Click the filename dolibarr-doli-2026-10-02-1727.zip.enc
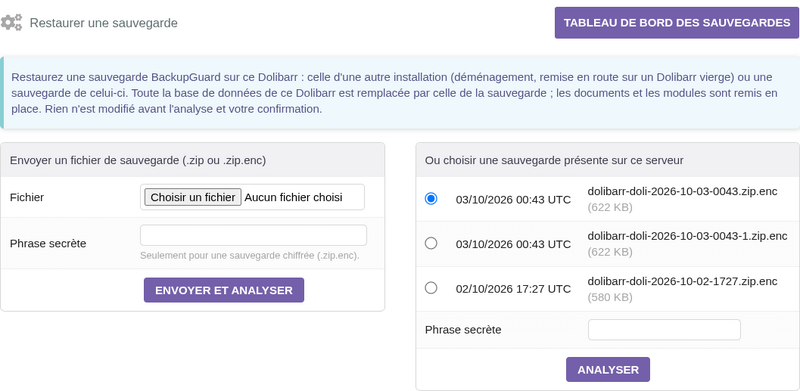Screen dimensions: 800x391 683,281
